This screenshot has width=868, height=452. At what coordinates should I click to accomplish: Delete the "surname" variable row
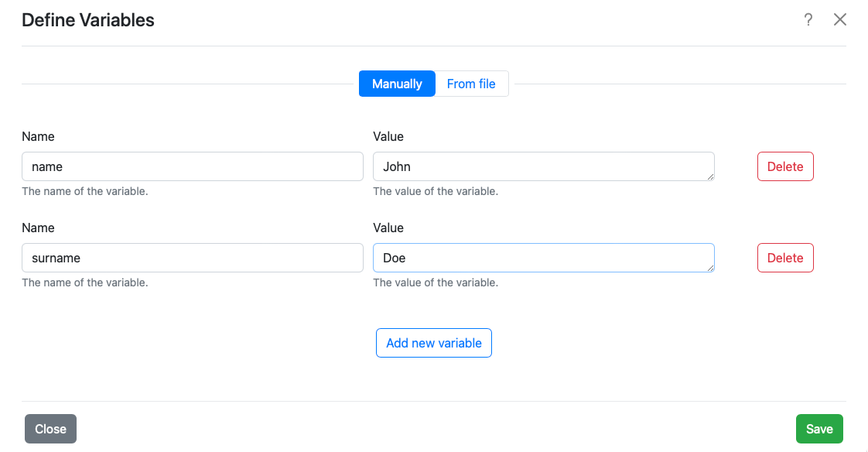[x=785, y=258]
